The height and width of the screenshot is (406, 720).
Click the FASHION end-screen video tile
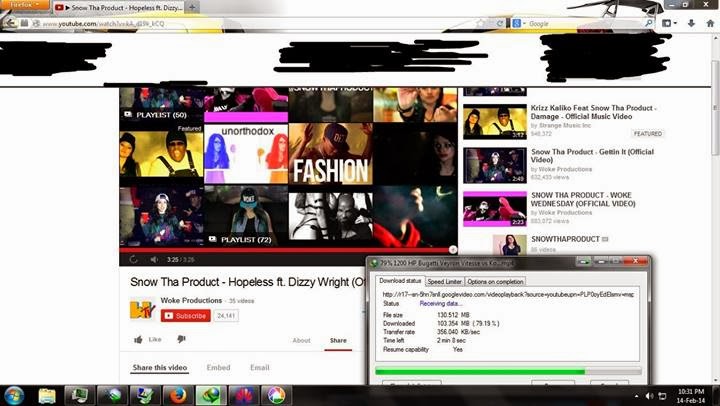(x=331, y=154)
